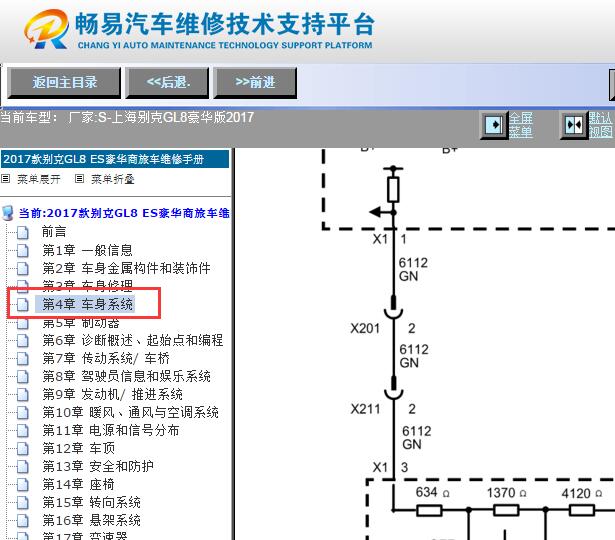Click the page icon beside 第11章
This screenshot has height=540, width=615.
(x=23, y=431)
